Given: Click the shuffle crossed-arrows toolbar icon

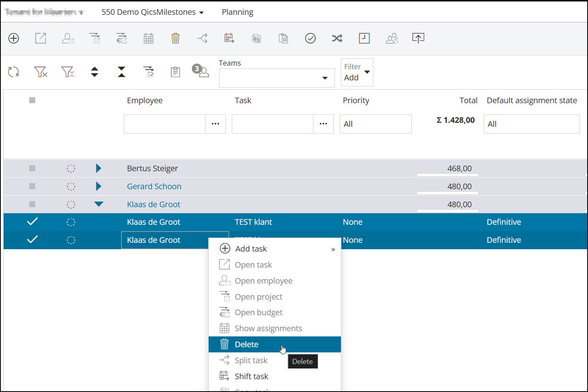Looking at the screenshot, I should coord(337,38).
